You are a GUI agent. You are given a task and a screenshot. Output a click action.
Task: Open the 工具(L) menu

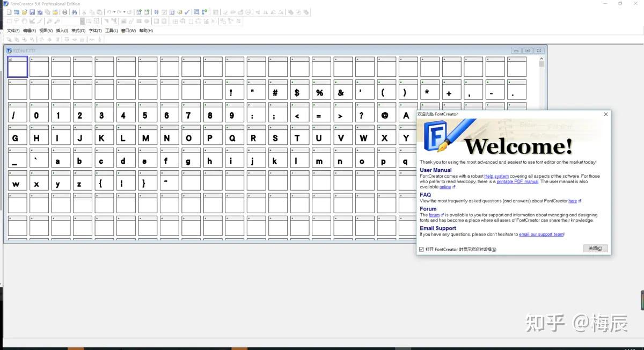point(112,31)
